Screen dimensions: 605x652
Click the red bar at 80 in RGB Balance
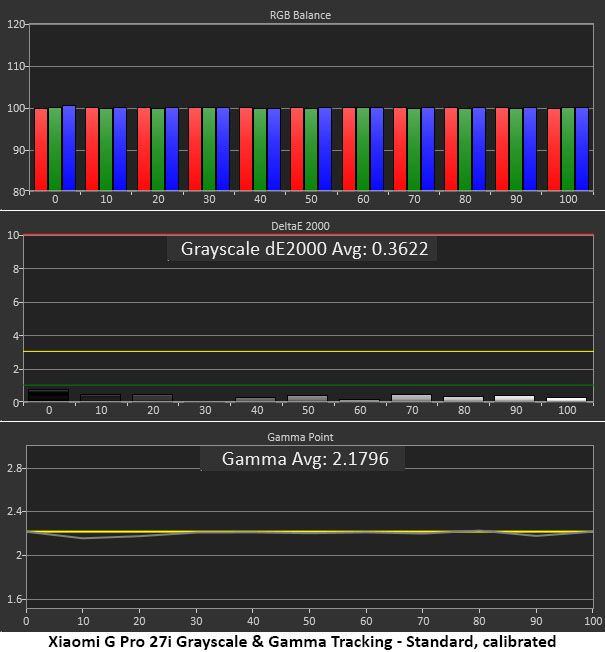coord(451,149)
